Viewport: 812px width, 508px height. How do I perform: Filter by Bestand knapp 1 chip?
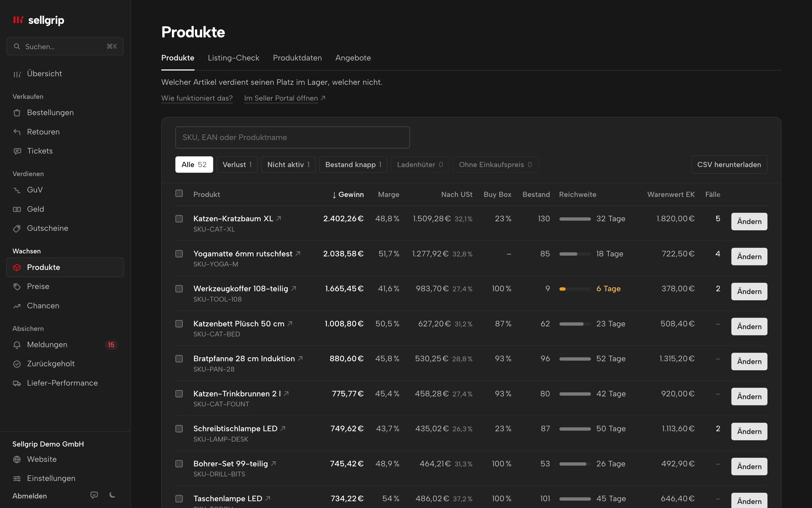coord(353,165)
